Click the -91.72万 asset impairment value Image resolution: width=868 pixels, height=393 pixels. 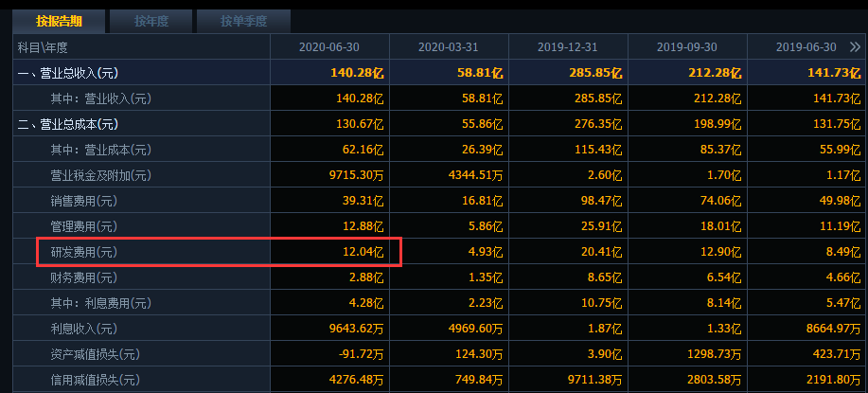click(x=360, y=354)
